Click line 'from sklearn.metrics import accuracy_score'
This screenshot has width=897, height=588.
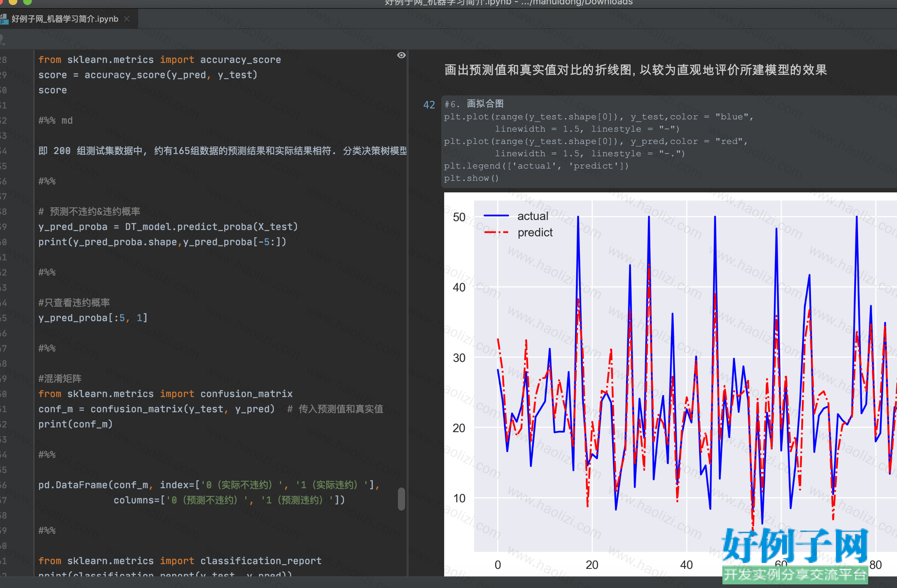[160, 60]
